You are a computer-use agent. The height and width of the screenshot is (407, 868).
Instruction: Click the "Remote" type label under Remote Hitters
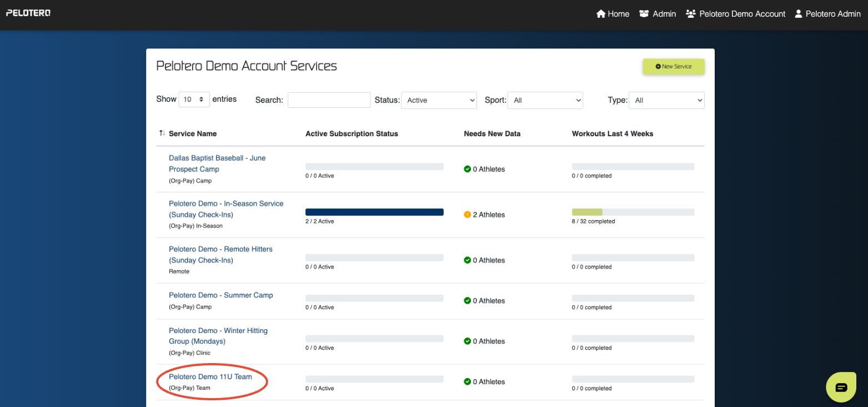click(179, 271)
